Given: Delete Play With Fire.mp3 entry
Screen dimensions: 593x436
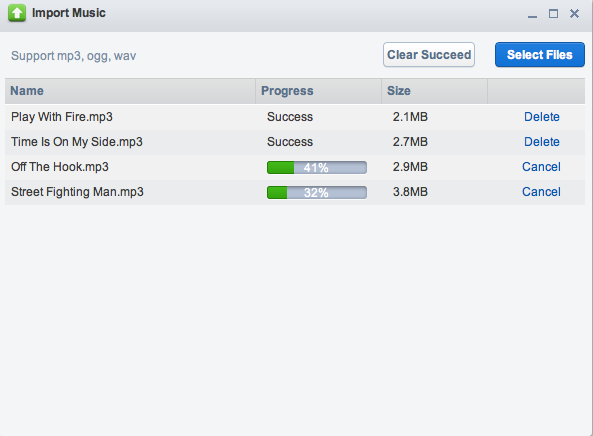Looking at the screenshot, I should [x=542, y=117].
